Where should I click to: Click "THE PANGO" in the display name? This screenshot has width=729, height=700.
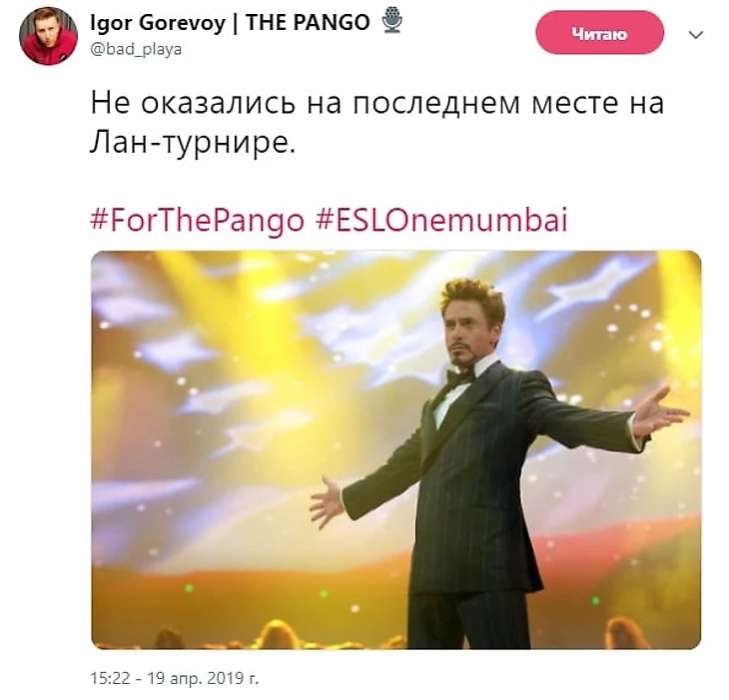click(308, 22)
